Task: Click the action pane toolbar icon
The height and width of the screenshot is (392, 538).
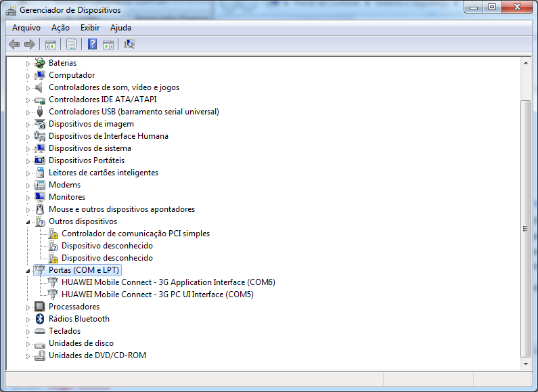Action: coord(108,44)
